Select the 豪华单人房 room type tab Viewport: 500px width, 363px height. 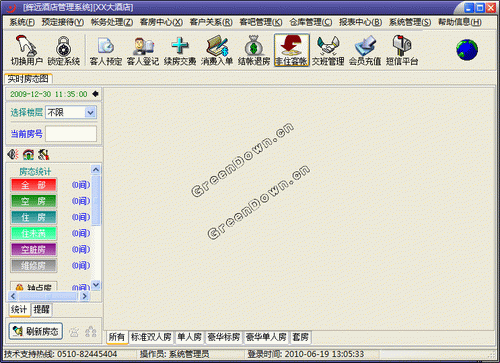(266, 337)
